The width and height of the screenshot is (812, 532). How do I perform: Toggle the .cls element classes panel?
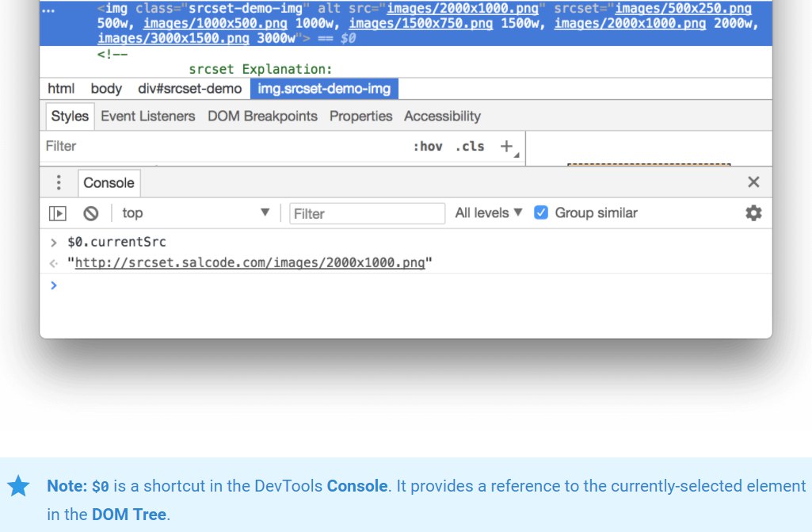470,147
